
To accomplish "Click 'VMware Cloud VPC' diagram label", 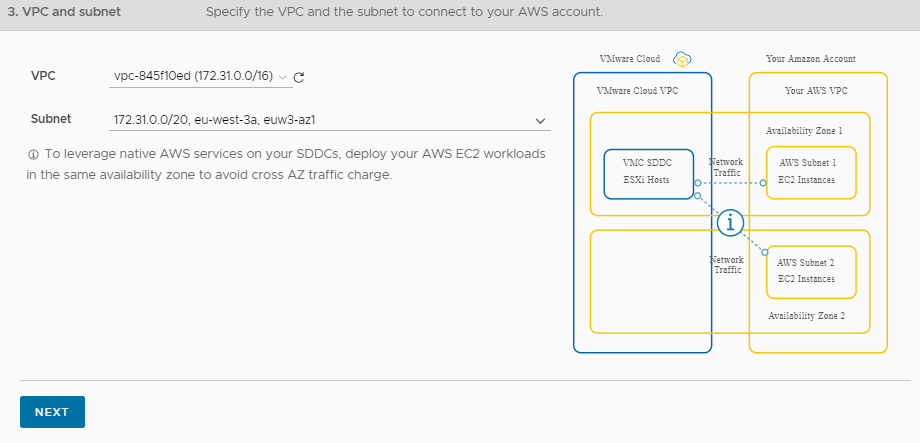I will 637,91.
